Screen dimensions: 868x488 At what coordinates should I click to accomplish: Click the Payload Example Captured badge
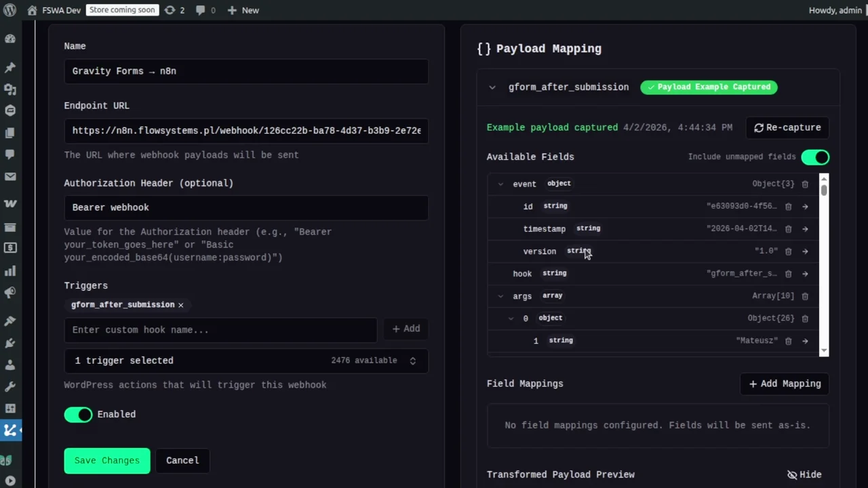pyautogui.click(x=709, y=87)
